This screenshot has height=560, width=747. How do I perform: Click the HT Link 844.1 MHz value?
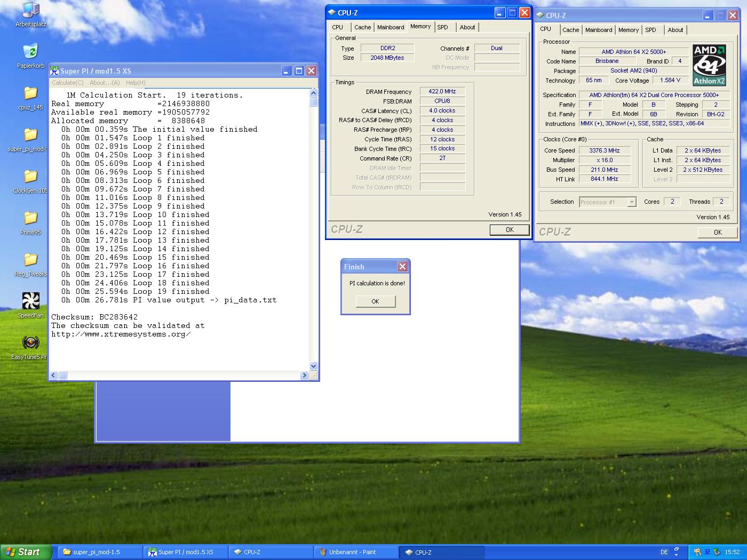(605, 179)
